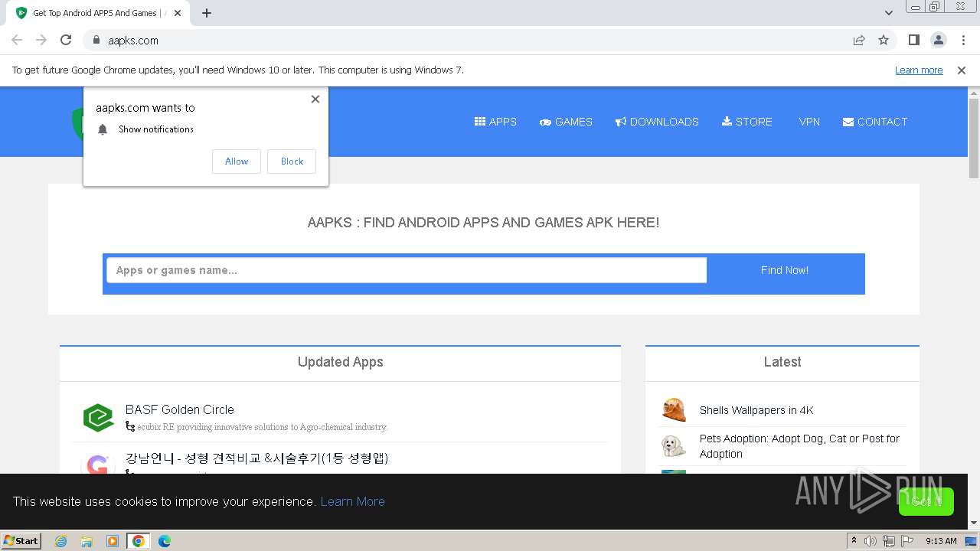Click the Find Now! button
Viewport: 980px width, 551px height.
click(785, 270)
